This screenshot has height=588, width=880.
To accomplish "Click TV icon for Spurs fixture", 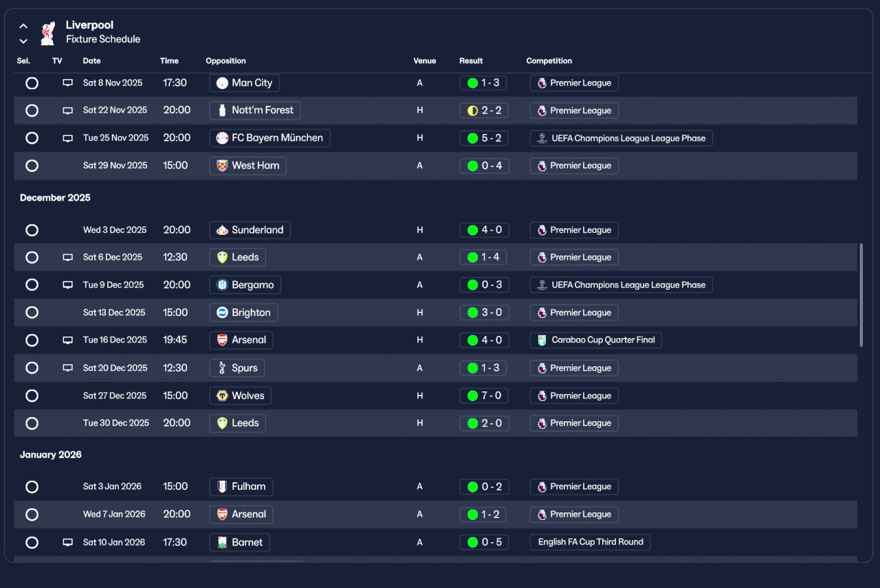I will click(x=67, y=368).
